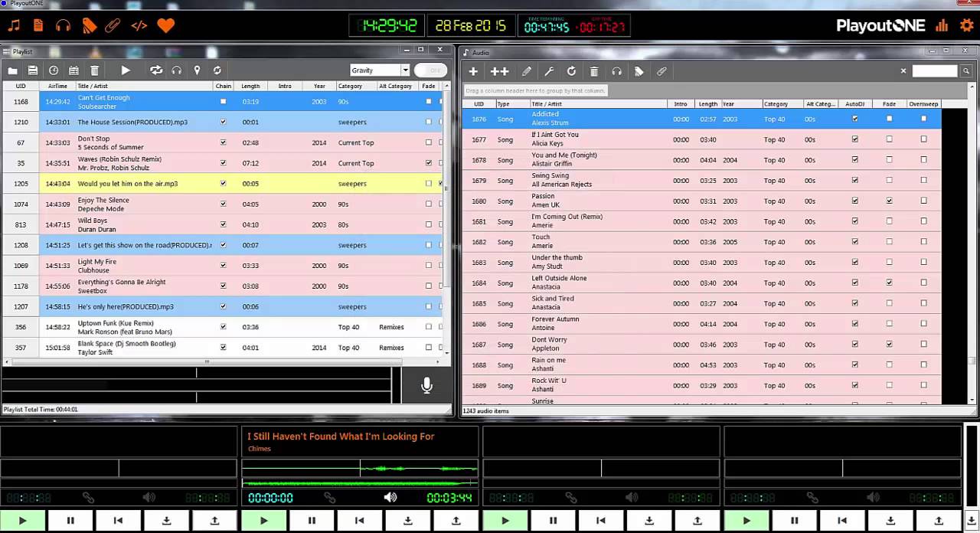Click the trash icon in Playlist toolbar
This screenshot has height=533, width=980.
point(95,70)
